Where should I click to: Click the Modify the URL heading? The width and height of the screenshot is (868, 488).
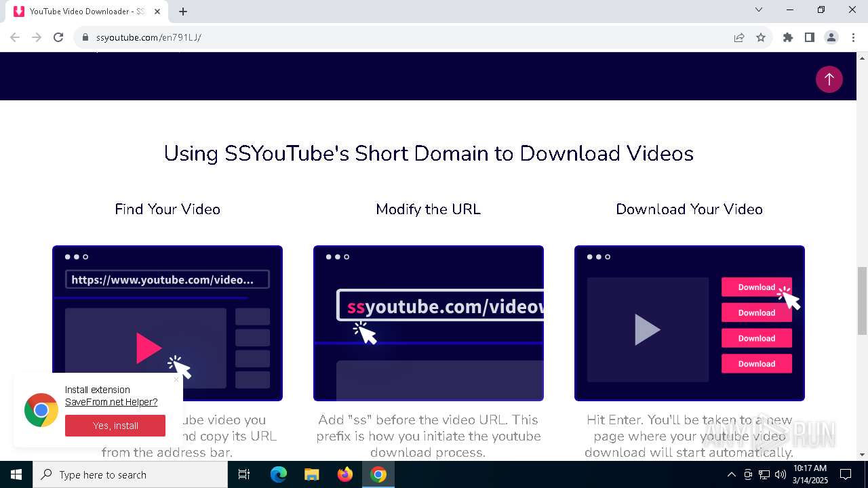point(429,209)
